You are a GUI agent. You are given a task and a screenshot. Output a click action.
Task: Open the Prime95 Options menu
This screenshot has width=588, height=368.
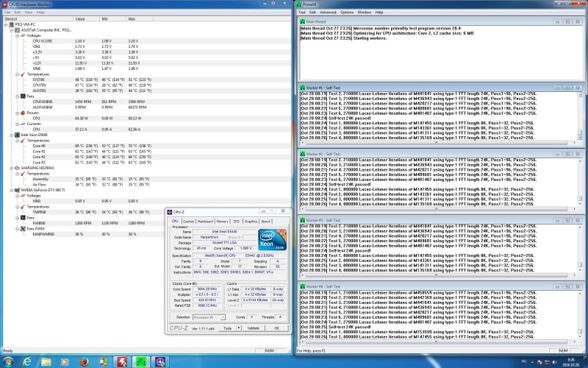[x=347, y=13]
